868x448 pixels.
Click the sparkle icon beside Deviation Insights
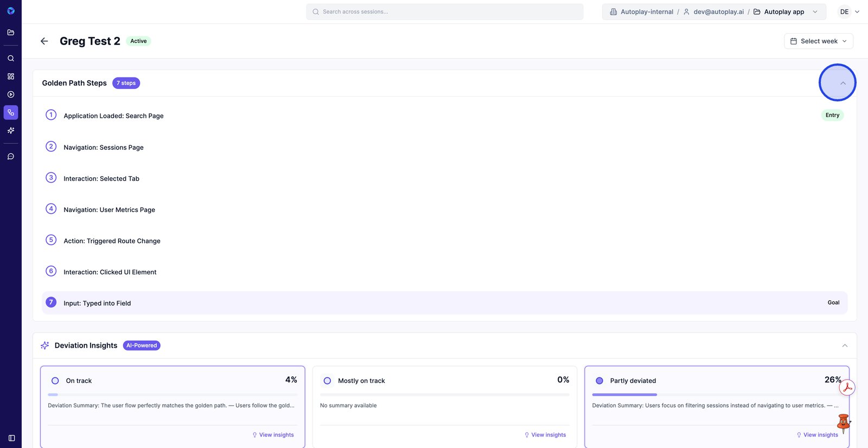click(x=45, y=345)
